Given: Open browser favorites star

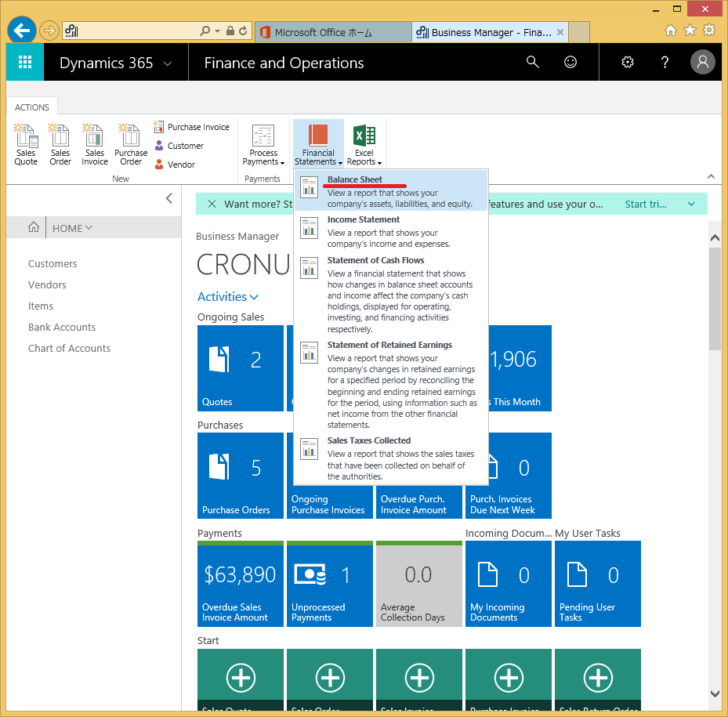Looking at the screenshot, I should tap(690, 31).
